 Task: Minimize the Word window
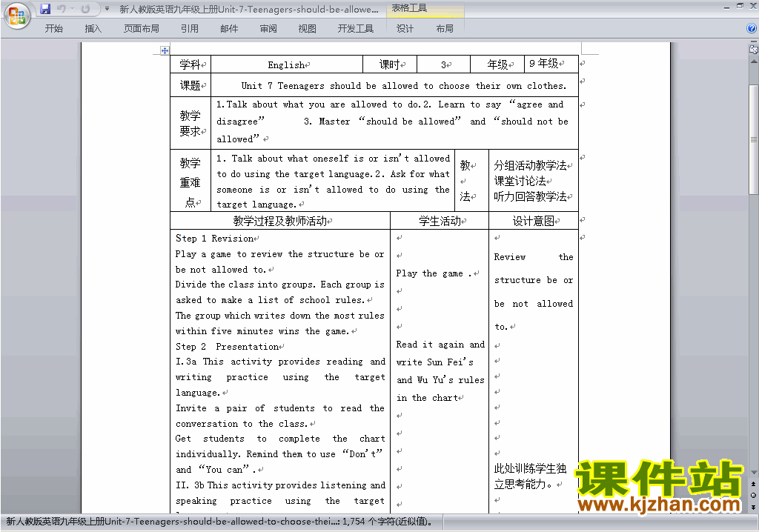point(726,7)
